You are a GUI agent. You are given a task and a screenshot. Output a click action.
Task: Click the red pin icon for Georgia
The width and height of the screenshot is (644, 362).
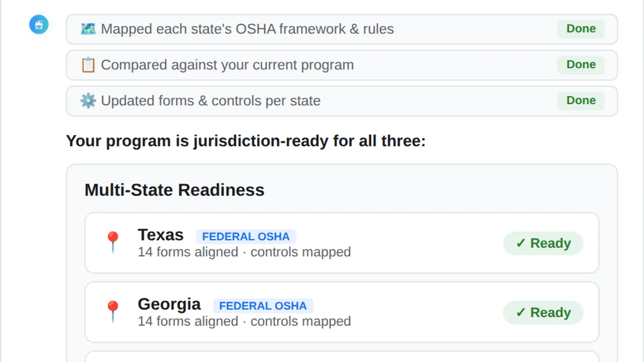pos(113,312)
